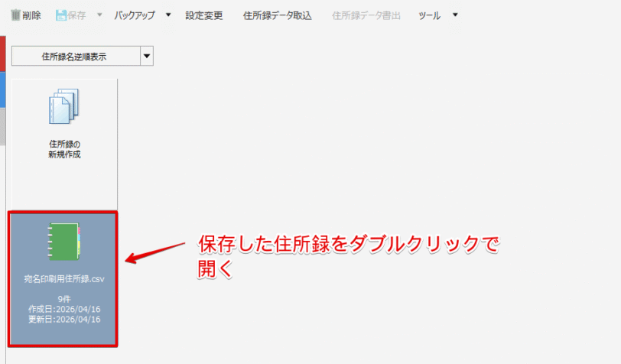
Task: Expand the バックアップ dropdown arrow
Action: (168, 15)
